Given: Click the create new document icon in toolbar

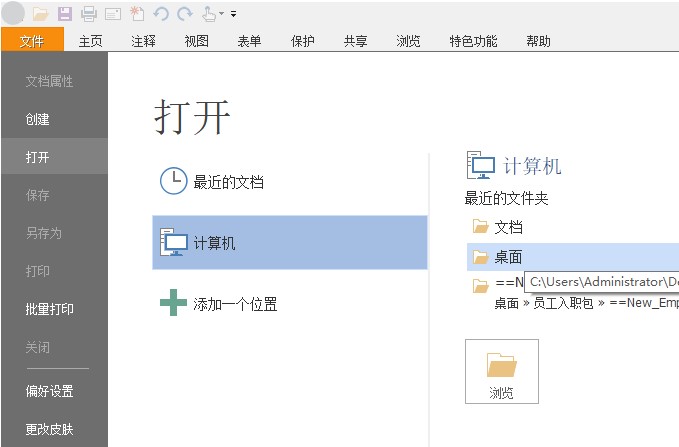Looking at the screenshot, I should click(137, 13).
